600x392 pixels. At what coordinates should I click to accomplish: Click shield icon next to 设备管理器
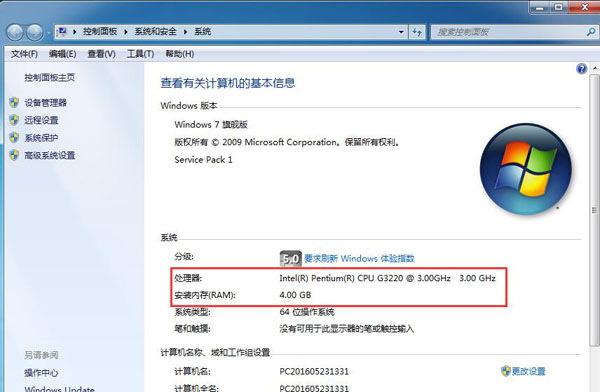(x=14, y=103)
